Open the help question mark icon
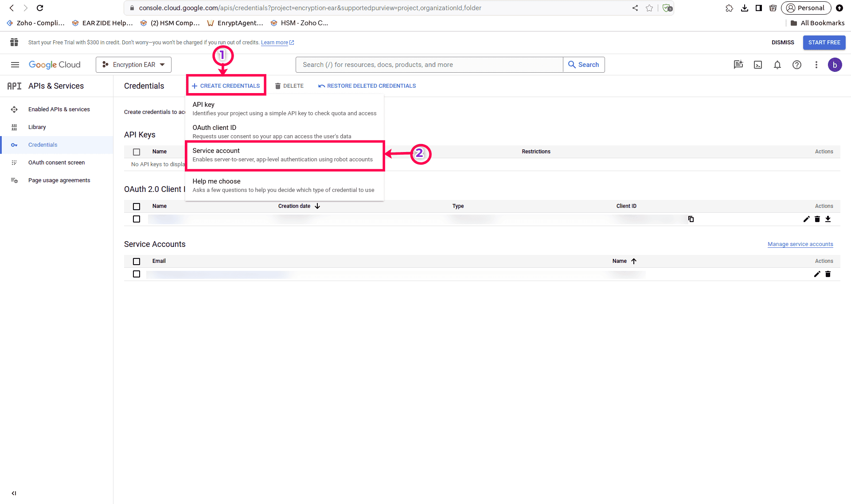This screenshot has width=851, height=504. click(797, 65)
